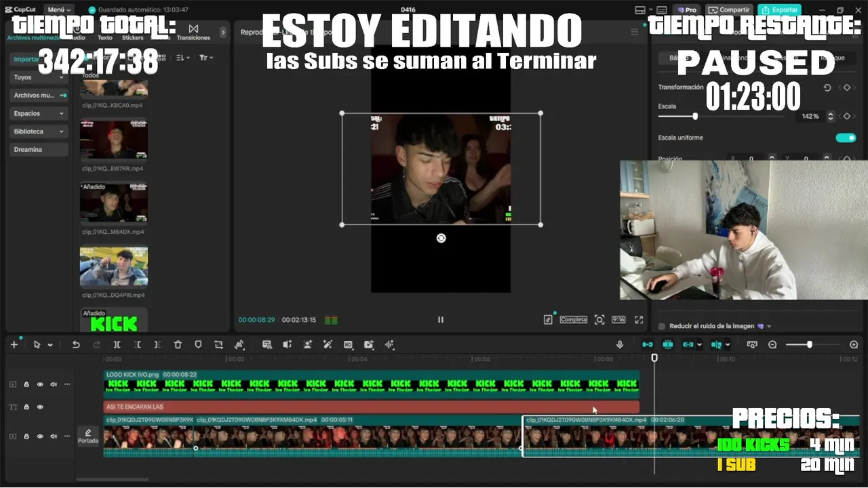
Task: Expand more media tabs arrow
Action: coord(223,32)
